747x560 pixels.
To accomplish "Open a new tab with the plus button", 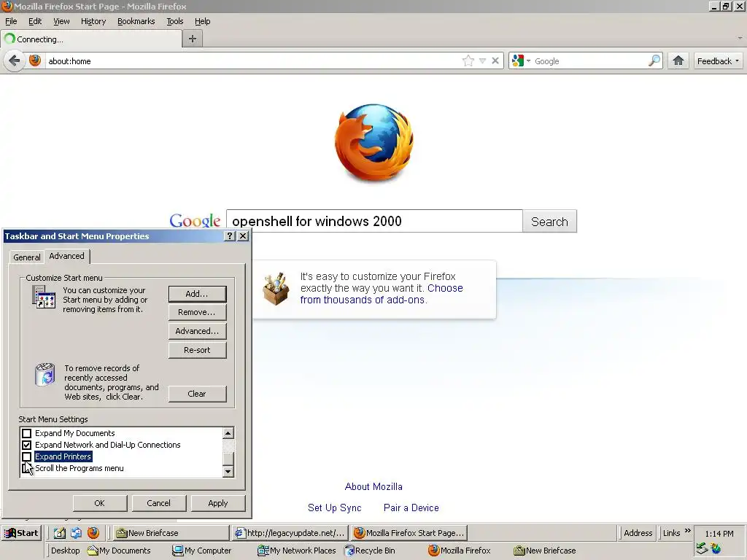I will (193, 39).
